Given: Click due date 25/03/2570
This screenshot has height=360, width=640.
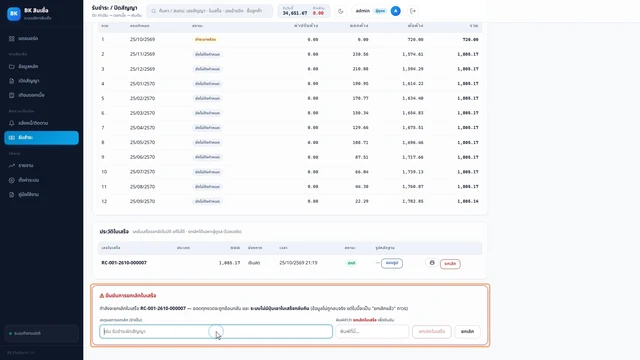Looking at the screenshot, I should (142, 113).
